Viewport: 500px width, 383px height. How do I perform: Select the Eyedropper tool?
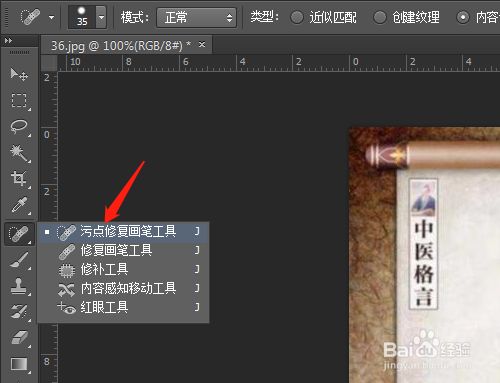click(x=19, y=205)
